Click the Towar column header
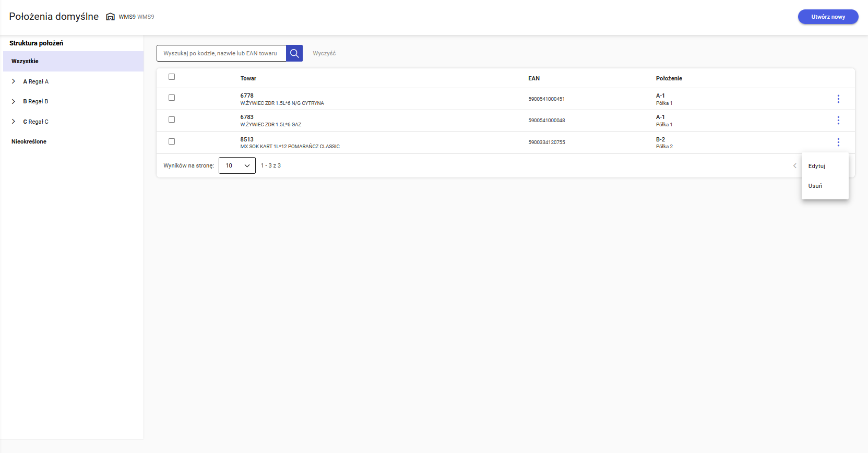 pos(248,78)
